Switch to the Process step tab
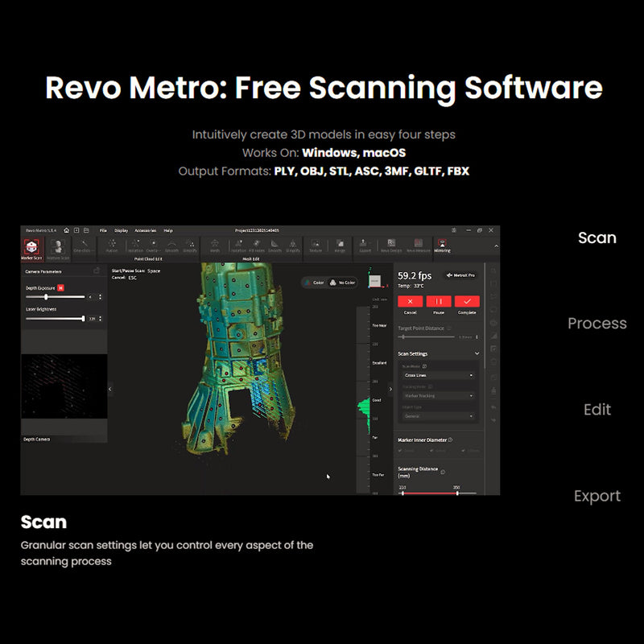 coord(597,324)
